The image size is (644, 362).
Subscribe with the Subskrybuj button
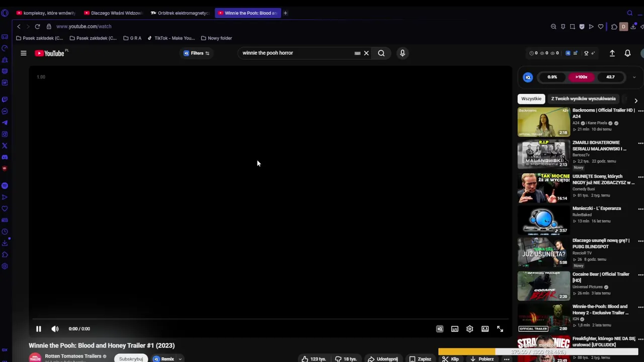tap(131, 359)
